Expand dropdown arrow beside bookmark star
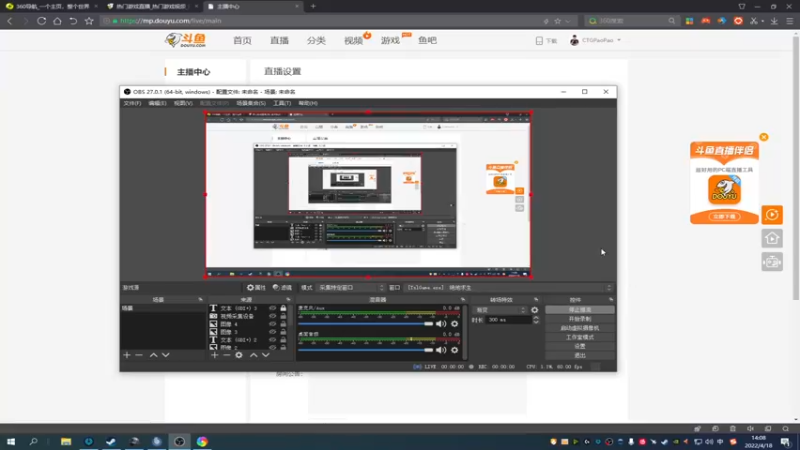The image size is (800, 450). [x=568, y=21]
